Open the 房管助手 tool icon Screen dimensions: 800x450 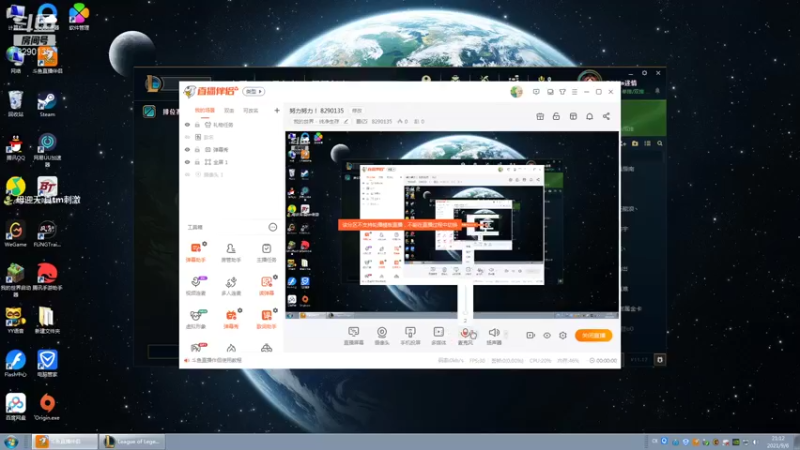point(231,252)
